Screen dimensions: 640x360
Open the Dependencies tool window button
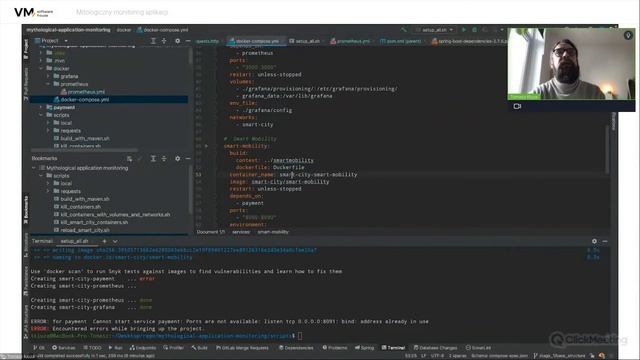tap(296, 348)
